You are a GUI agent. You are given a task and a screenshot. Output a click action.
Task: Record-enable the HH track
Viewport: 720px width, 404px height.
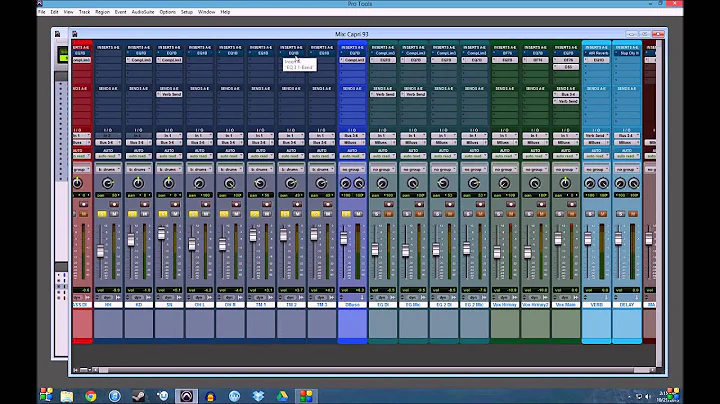pyautogui.click(x=114, y=204)
